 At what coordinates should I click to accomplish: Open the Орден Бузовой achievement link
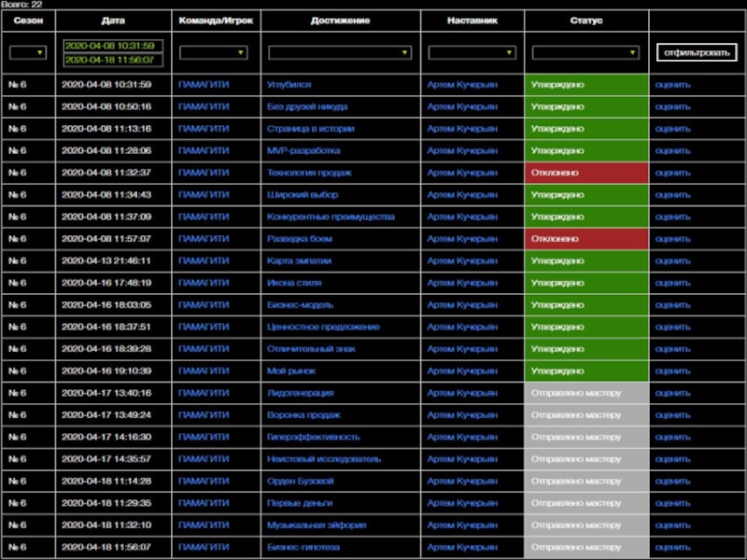(300, 482)
